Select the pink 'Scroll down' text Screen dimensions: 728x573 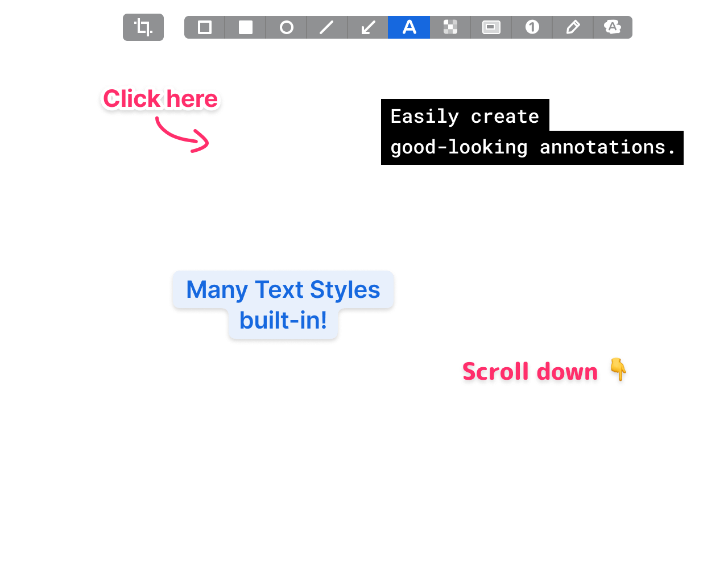[x=530, y=372]
